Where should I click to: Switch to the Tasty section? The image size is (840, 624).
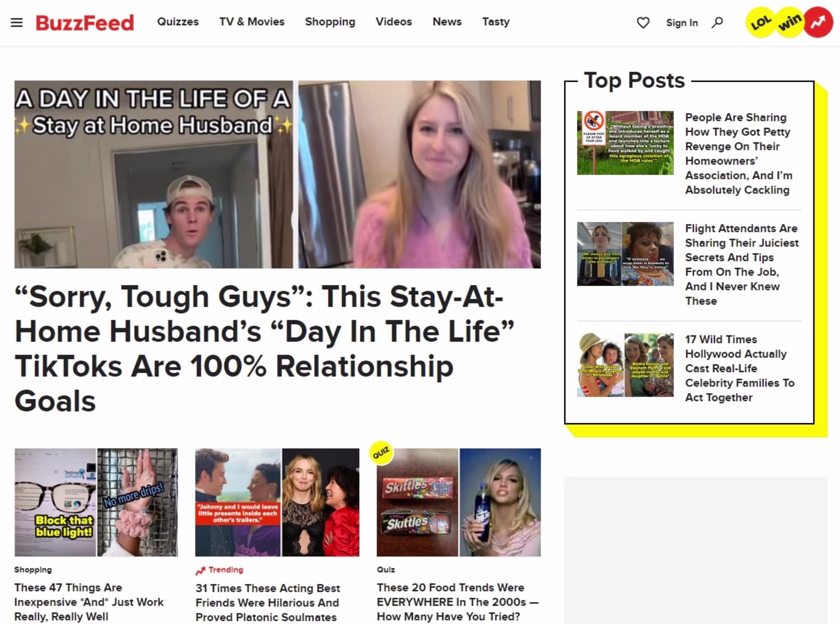click(495, 22)
